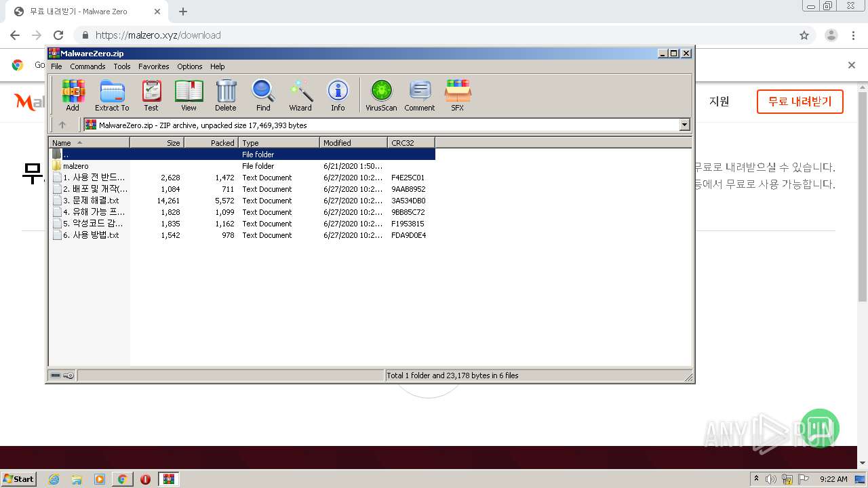Click Chrome back navigation arrow
This screenshot has width=868, height=488.
(15, 35)
